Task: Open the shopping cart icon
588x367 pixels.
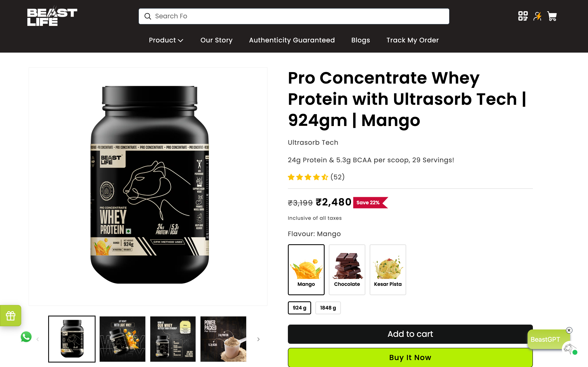Action: click(552, 16)
